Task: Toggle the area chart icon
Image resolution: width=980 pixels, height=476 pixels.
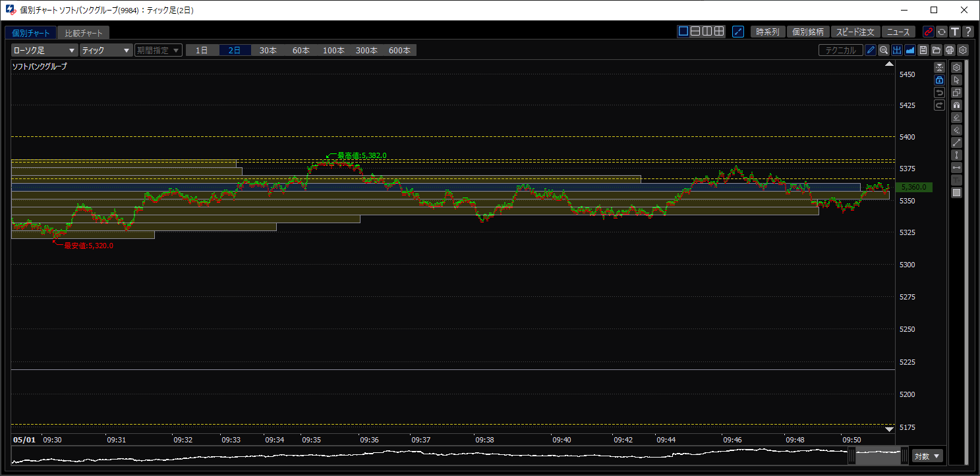Action: [910, 50]
